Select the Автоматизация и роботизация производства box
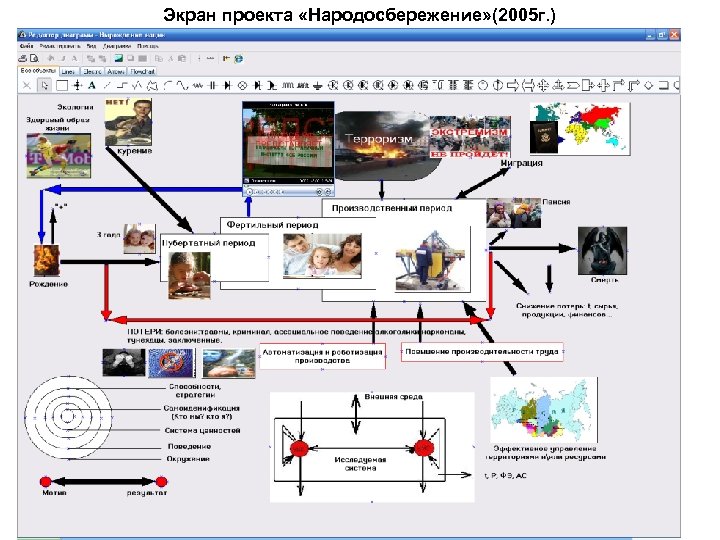 click(x=322, y=356)
